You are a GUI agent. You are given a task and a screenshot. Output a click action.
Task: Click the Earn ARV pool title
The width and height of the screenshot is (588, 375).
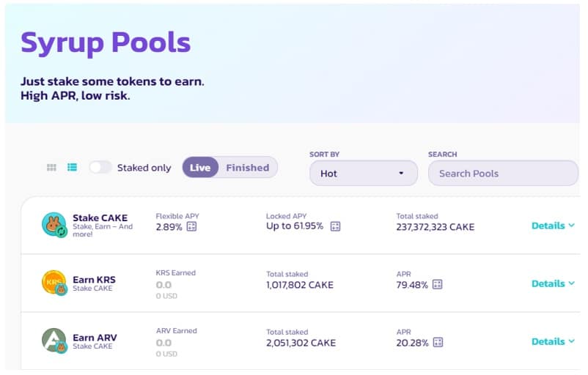(x=95, y=338)
